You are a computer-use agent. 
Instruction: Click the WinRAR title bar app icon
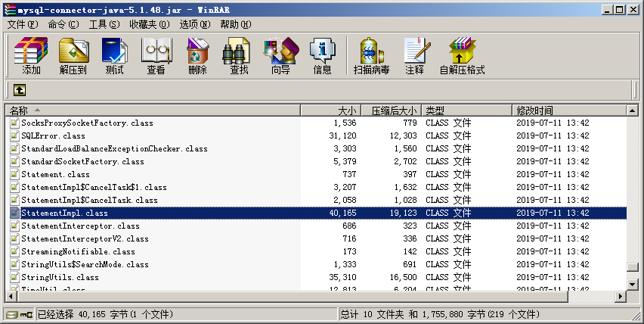[10, 10]
